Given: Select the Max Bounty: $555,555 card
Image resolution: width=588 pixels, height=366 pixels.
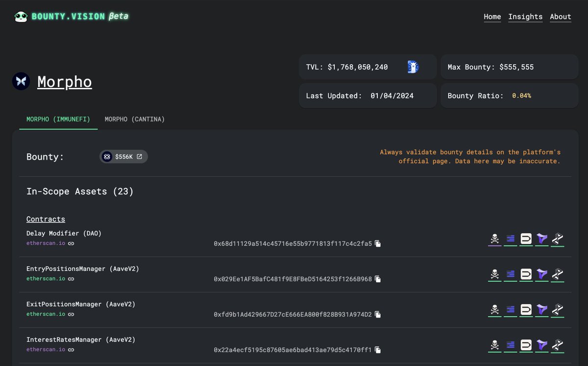Looking at the screenshot, I should click(510, 67).
